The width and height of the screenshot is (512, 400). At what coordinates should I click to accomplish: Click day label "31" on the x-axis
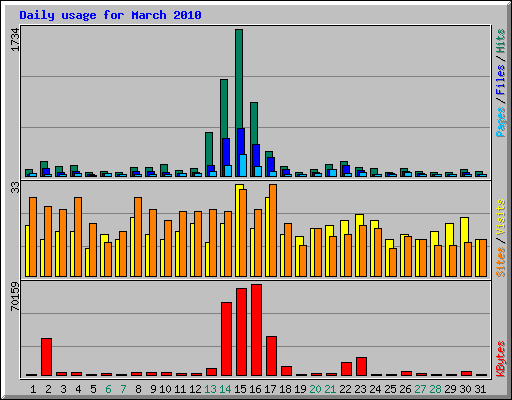click(480, 389)
